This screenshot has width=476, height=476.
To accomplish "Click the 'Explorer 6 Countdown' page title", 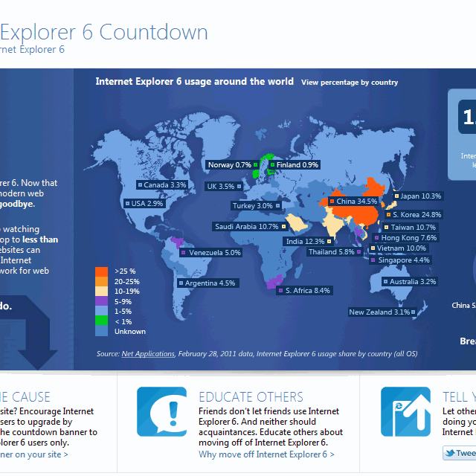I will pos(104,32).
